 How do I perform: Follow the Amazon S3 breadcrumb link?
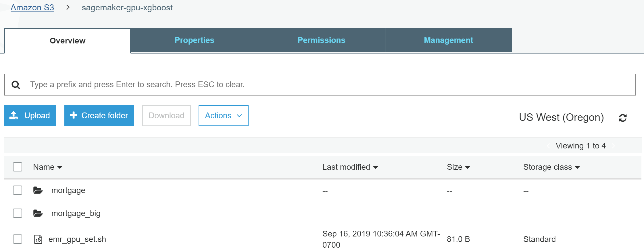(32, 7)
